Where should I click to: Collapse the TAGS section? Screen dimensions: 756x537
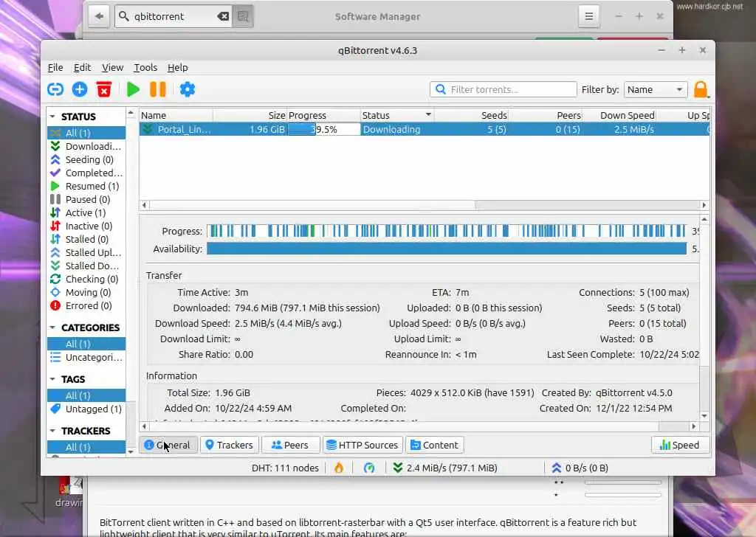(x=52, y=379)
